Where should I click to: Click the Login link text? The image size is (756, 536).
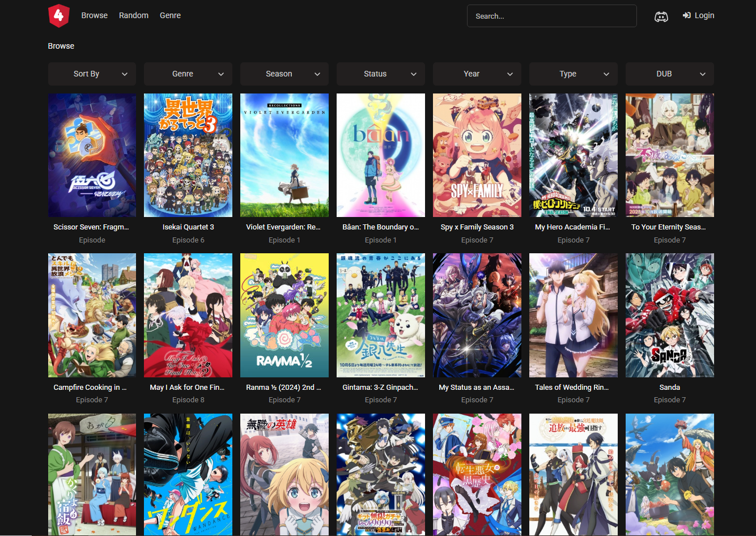[704, 15]
